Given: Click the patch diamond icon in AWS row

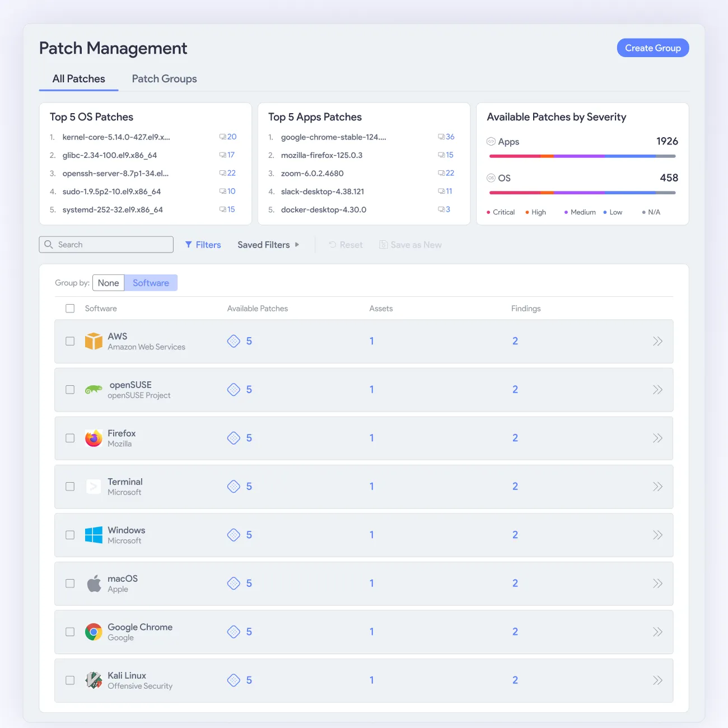Looking at the screenshot, I should point(234,341).
